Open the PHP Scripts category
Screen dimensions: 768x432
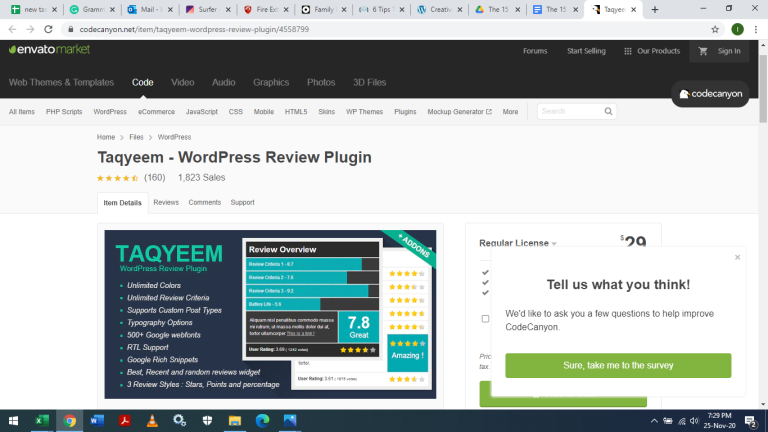(64, 112)
